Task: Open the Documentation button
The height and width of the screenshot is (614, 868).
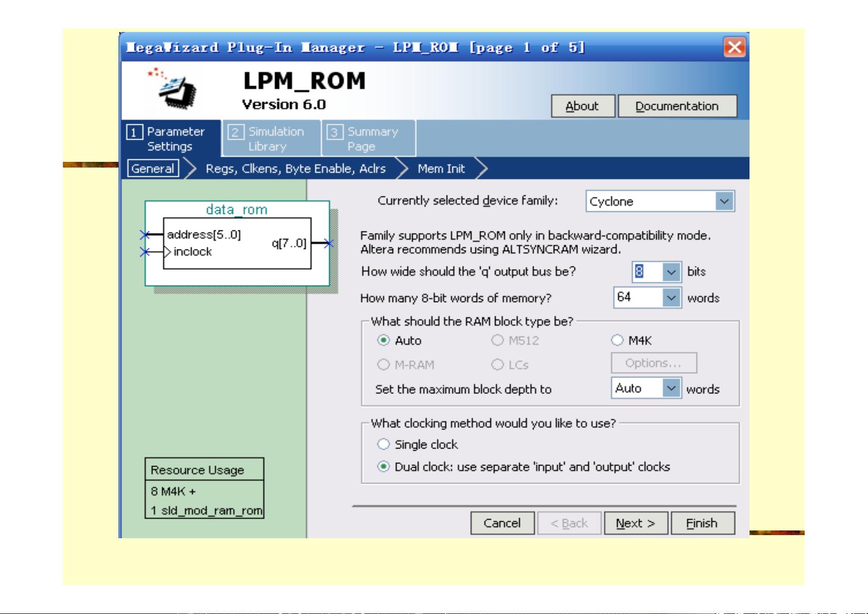Action: click(677, 106)
